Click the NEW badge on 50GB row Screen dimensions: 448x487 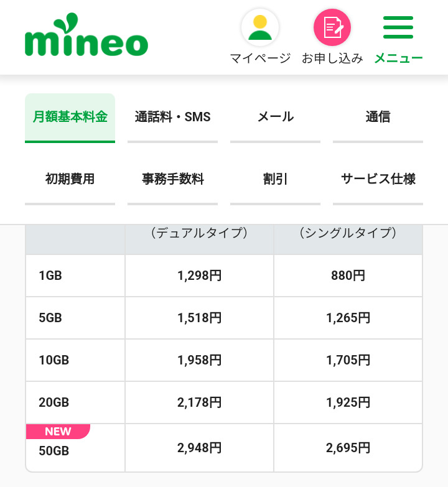click(58, 432)
